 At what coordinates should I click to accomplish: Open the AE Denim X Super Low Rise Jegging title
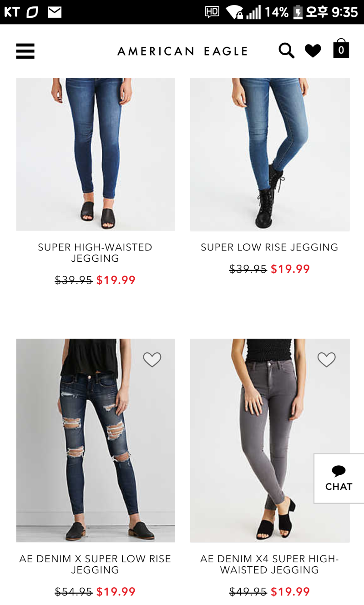(95, 564)
